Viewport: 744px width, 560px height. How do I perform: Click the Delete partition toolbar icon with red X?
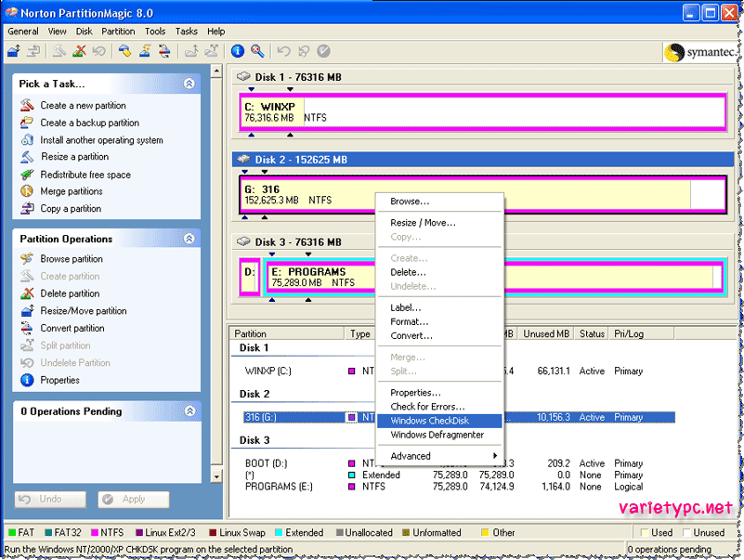click(79, 51)
